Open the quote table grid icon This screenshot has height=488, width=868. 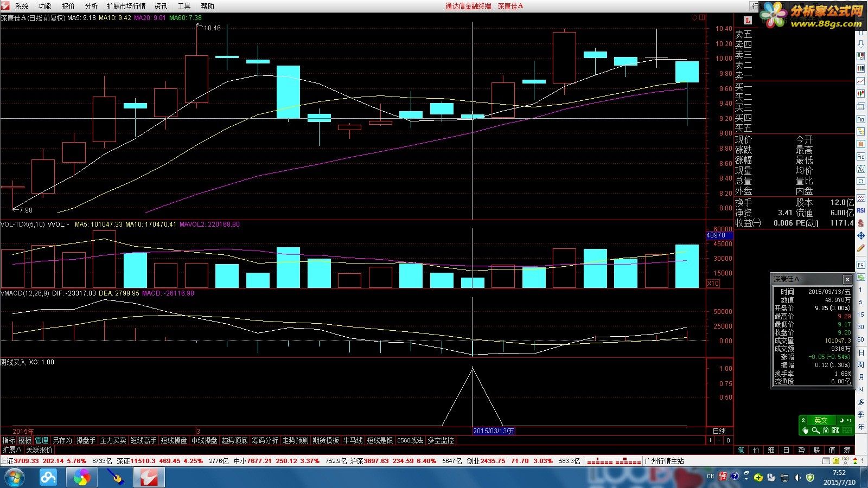[x=861, y=69]
